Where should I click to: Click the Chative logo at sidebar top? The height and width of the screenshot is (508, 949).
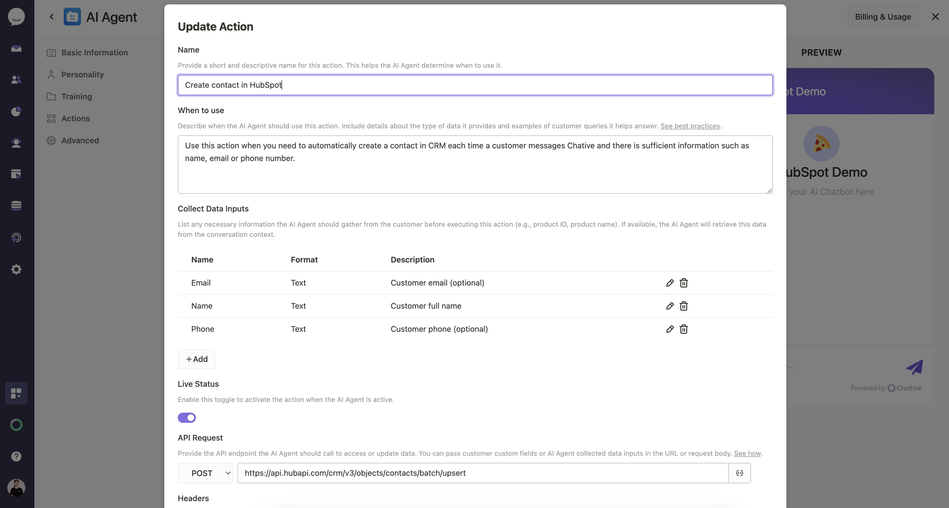(16, 17)
